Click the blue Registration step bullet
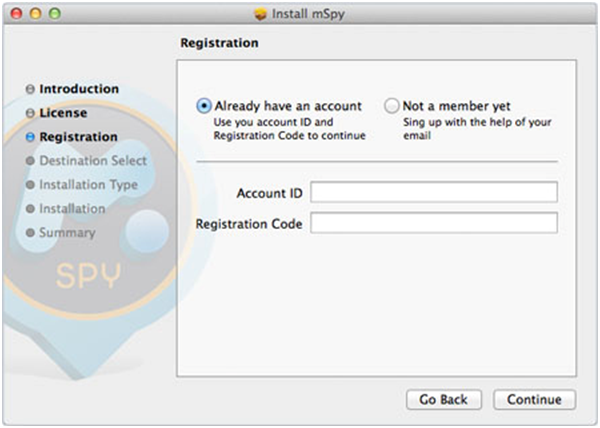600x428 pixels. (30, 137)
